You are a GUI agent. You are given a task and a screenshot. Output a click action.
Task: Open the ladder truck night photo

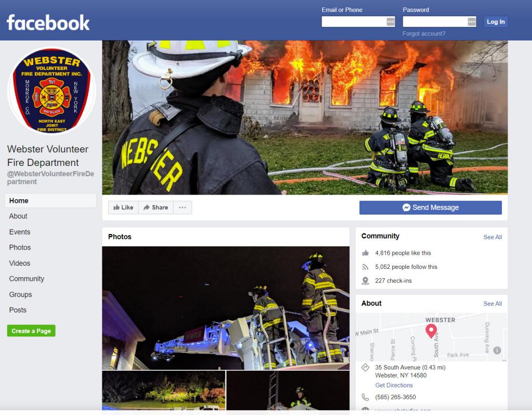point(225,308)
